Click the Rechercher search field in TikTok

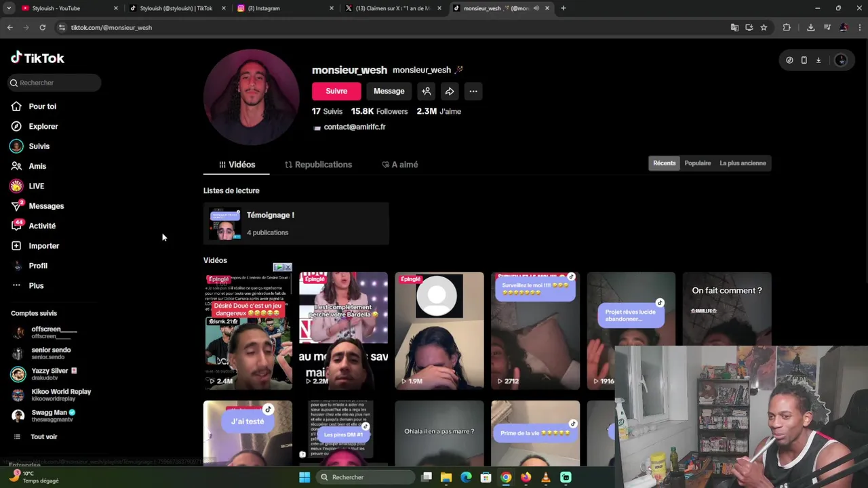coord(54,83)
